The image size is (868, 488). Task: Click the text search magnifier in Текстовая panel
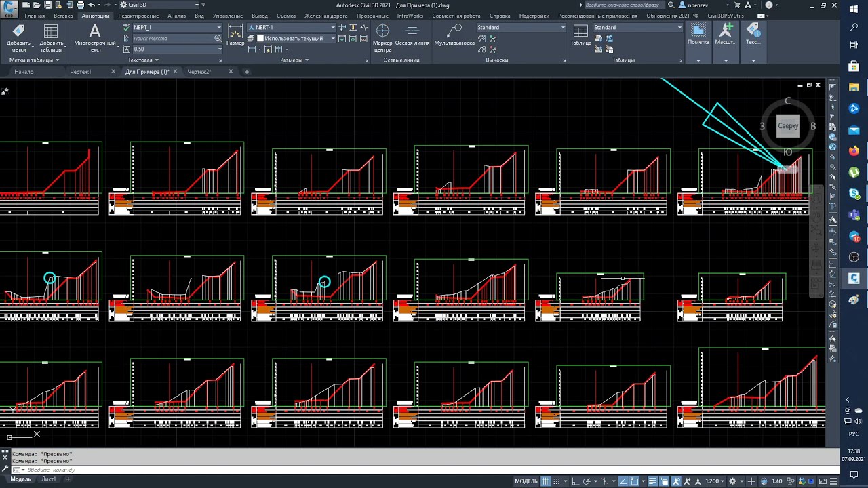tap(219, 39)
